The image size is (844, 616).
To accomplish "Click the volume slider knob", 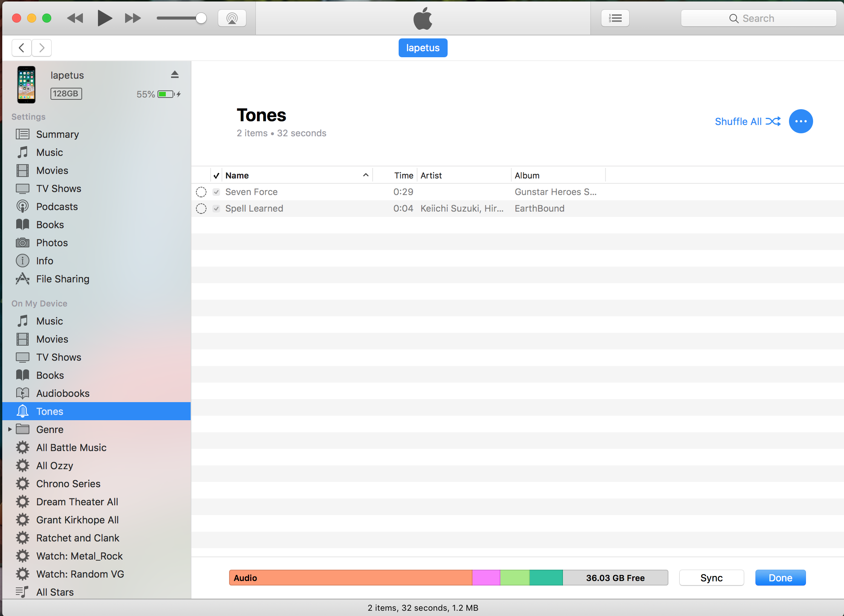I will point(201,18).
